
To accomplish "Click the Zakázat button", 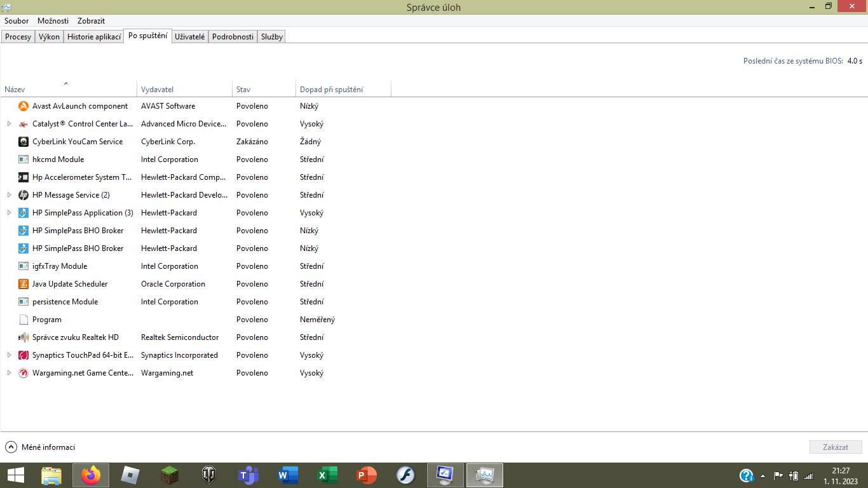I will (x=836, y=447).
